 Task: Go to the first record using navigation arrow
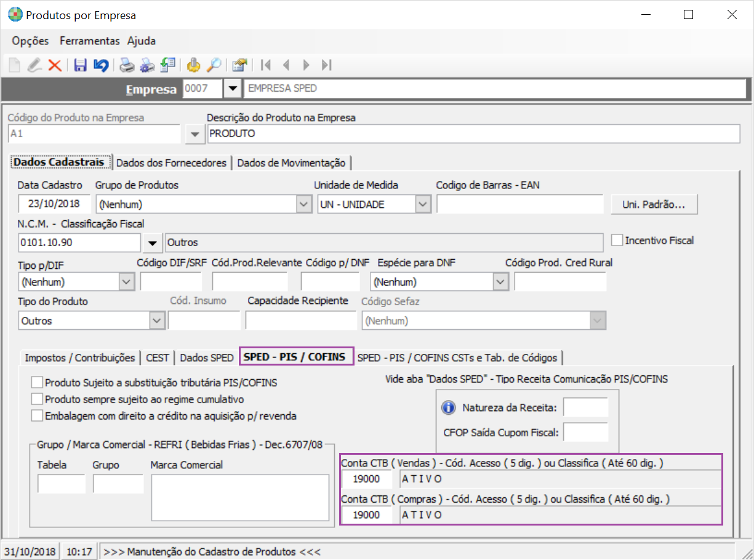click(x=266, y=65)
